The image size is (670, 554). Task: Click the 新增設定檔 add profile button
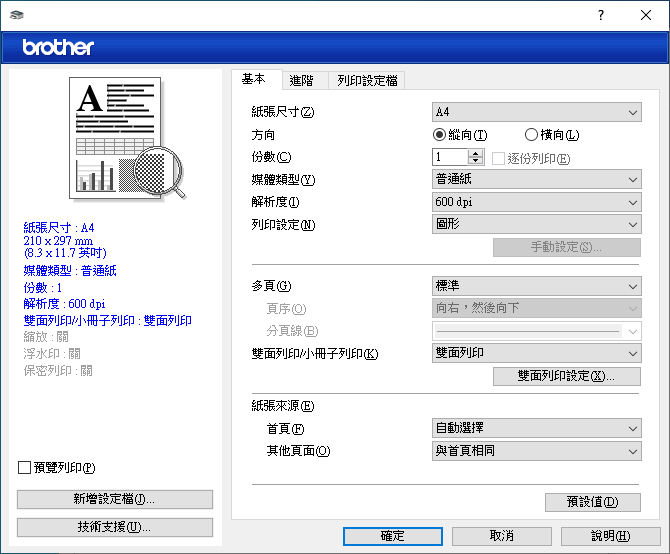click(115, 499)
